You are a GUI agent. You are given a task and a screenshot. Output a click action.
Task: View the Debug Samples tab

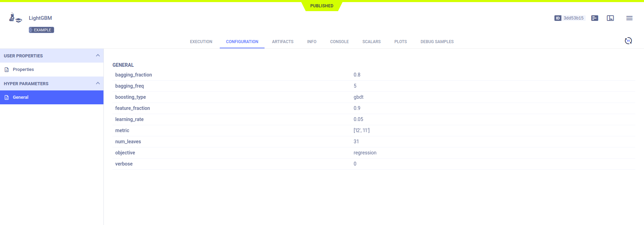(x=437, y=42)
